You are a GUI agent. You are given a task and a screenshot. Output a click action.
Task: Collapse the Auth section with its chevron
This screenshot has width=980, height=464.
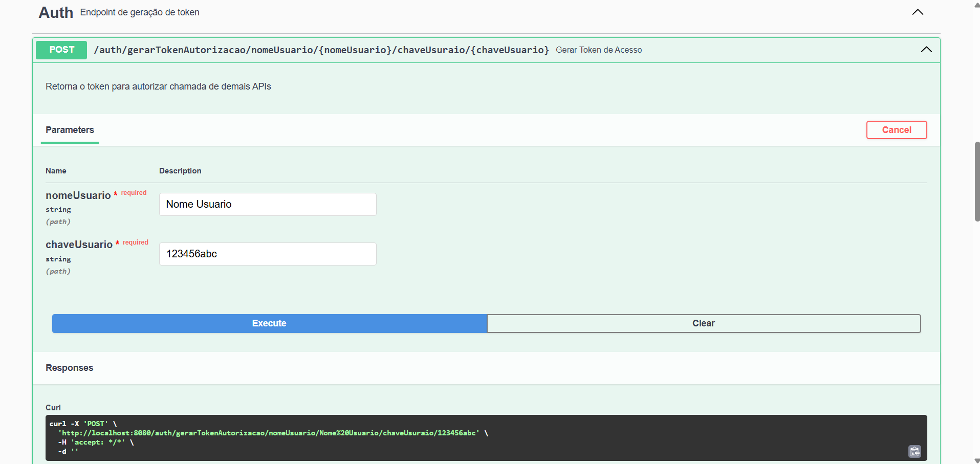pos(917,12)
